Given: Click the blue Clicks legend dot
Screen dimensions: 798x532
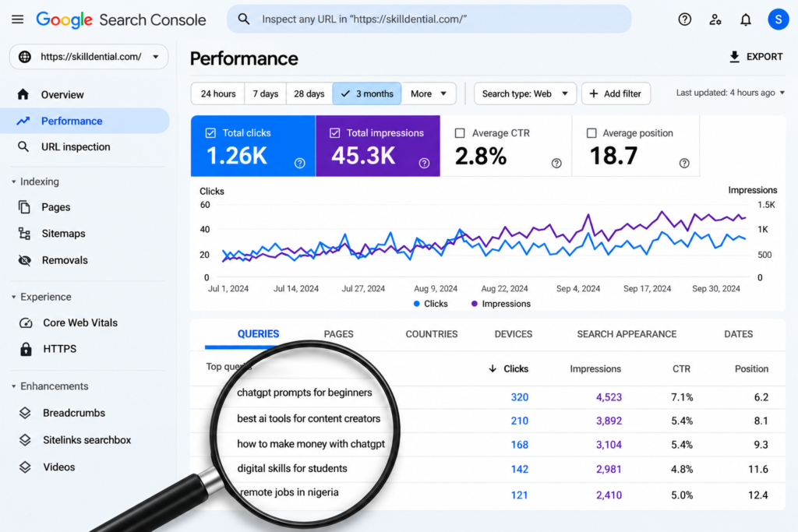Looking at the screenshot, I should point(417,304).
